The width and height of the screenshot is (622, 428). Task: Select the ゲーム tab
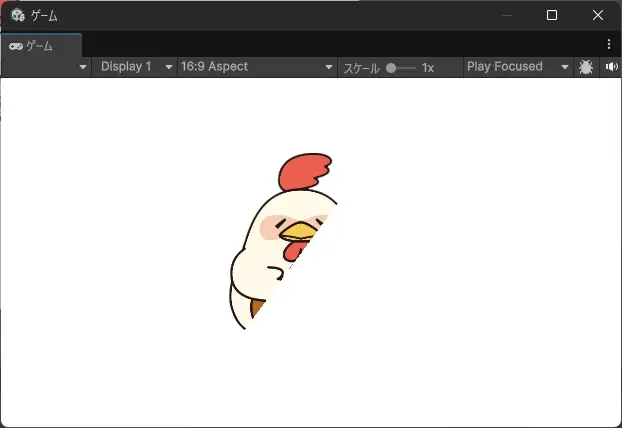[x=41, y=46]
